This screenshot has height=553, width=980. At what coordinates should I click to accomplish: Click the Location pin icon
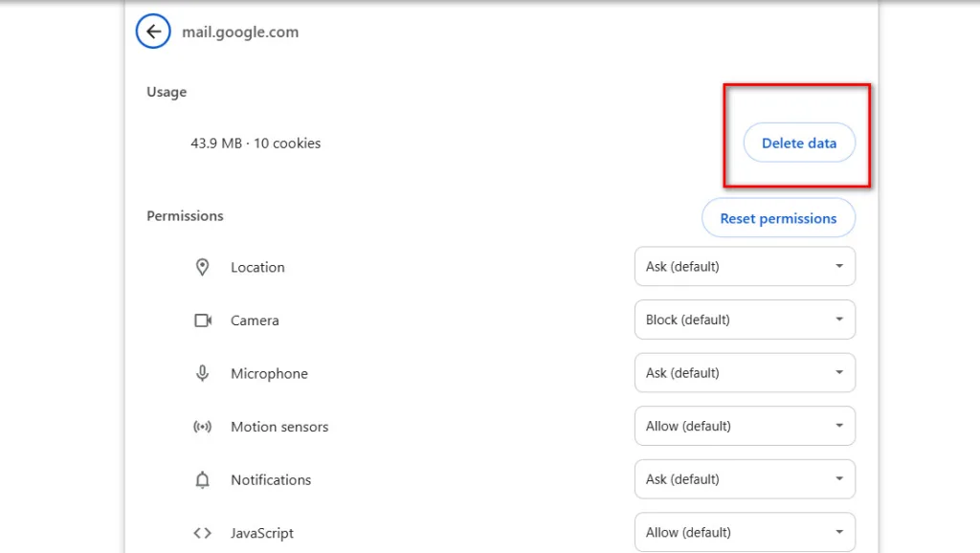pos(202,267)
